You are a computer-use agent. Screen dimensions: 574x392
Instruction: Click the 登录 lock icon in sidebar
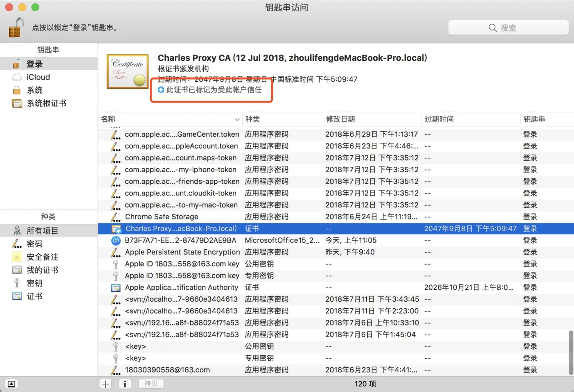click(16, 64)
